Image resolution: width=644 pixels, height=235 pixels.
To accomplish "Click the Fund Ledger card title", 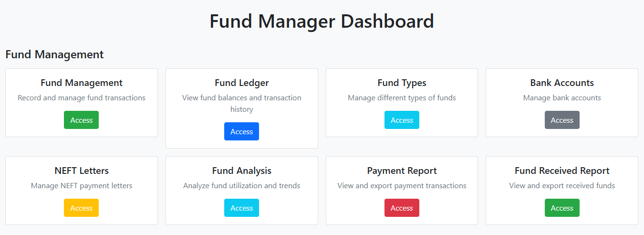I will pyautogui.click(x=241, y=83).
